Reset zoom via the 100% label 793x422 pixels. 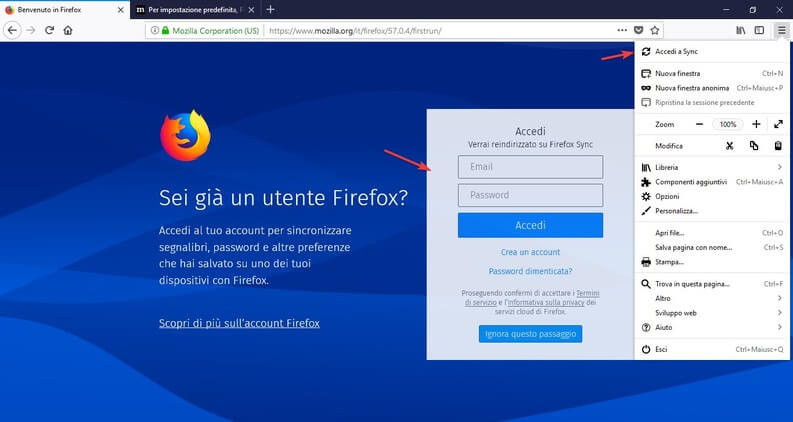tap(728, 124)
